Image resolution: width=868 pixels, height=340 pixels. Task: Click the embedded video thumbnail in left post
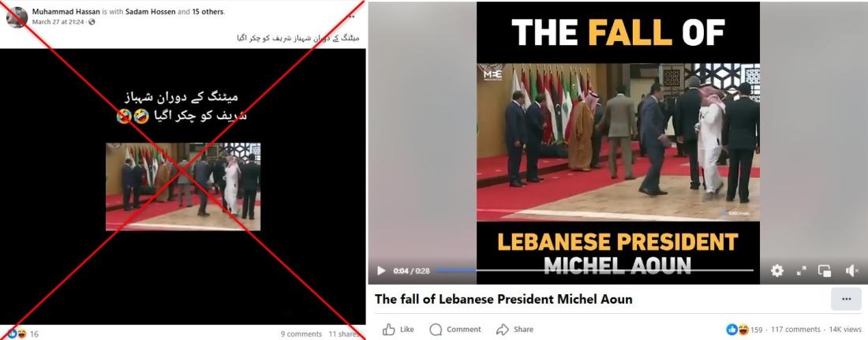183,187
